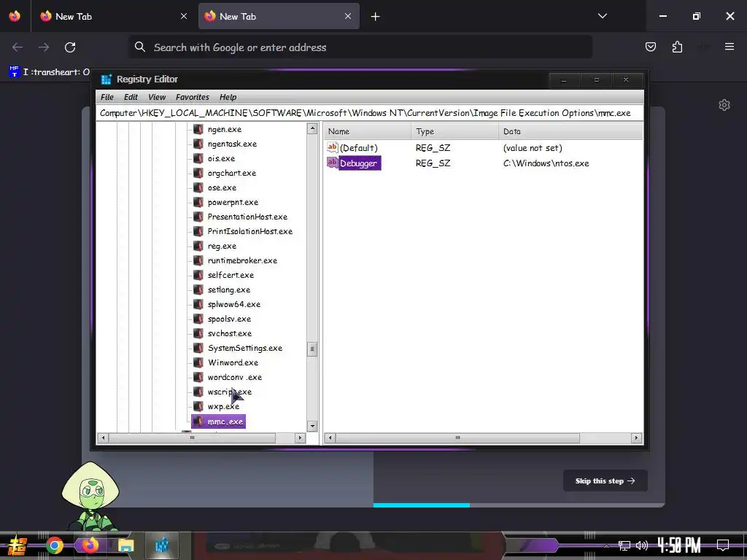Open the :transheart: bookmark in bookmarks bar
This screenshot has width=747, height=560.
(50, 72)
